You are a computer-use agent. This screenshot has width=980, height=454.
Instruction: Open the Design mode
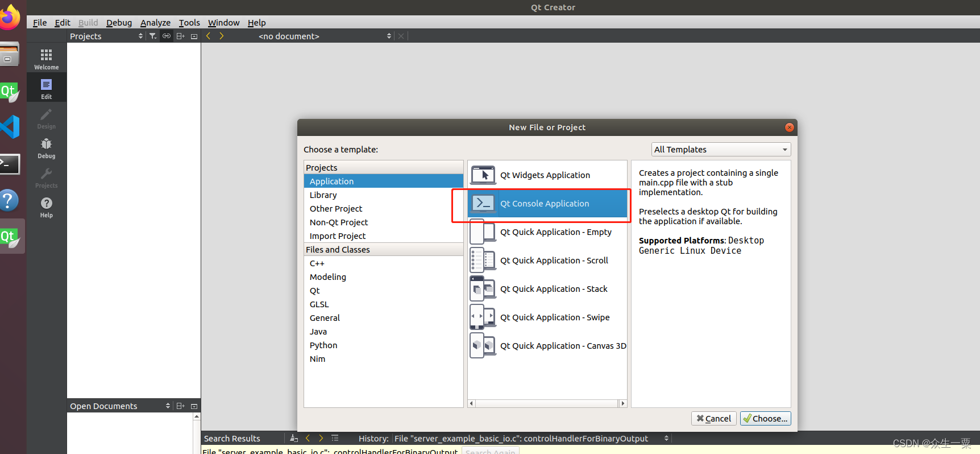tap(47, 118)
